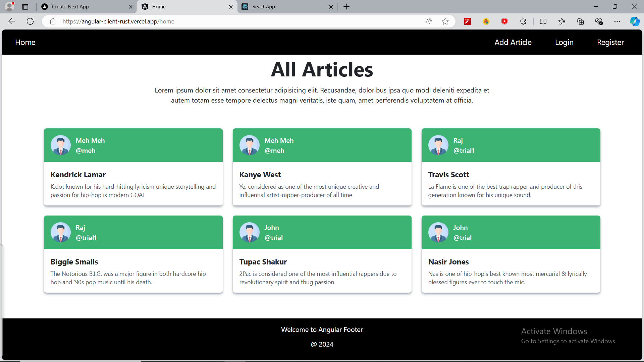644x362 pixels.
Task: Open the Settings and more menu
Action: (x=617, y=21)
